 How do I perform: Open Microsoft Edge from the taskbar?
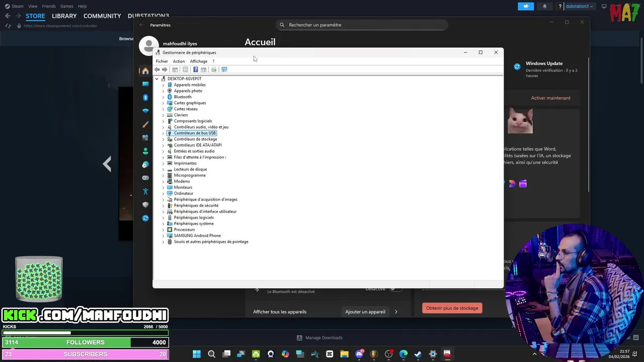[404, 354]
